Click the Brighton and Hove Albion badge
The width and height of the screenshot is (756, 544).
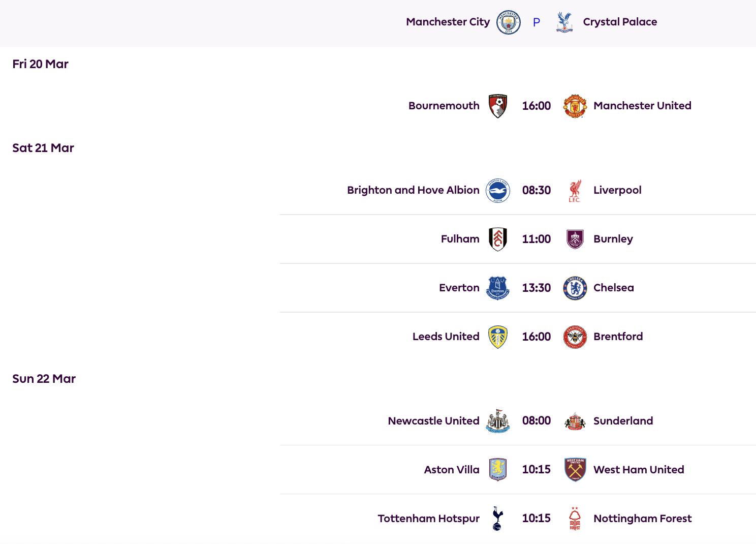point(498,190)
